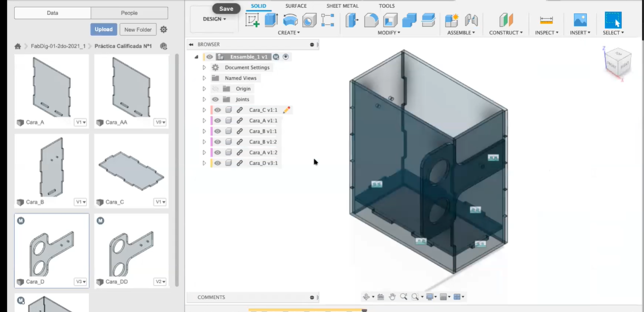Select the Press Pull tool
Image resolution: width=644 pixels, height=312 pixels.
pyautogui.click(x=352, y=20)
